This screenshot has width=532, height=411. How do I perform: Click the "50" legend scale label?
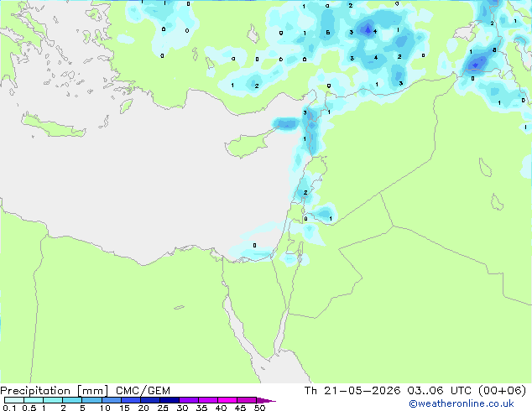click(259, 408)
